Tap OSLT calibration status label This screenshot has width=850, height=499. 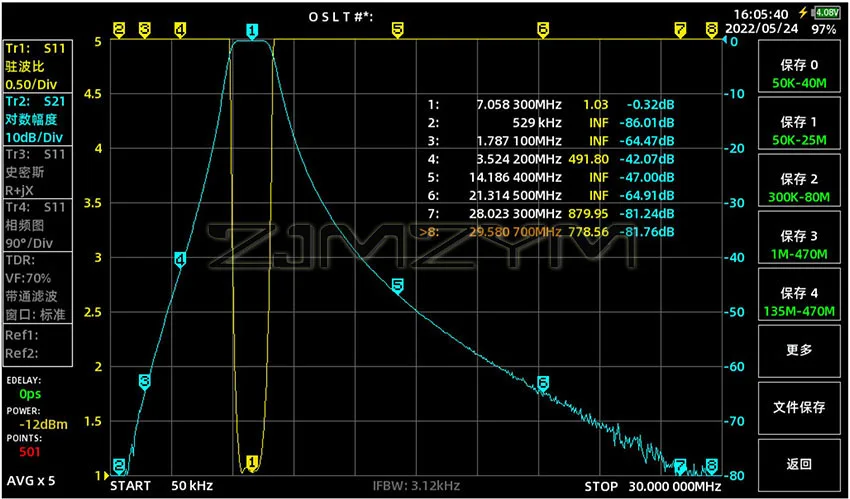[342, 16]
